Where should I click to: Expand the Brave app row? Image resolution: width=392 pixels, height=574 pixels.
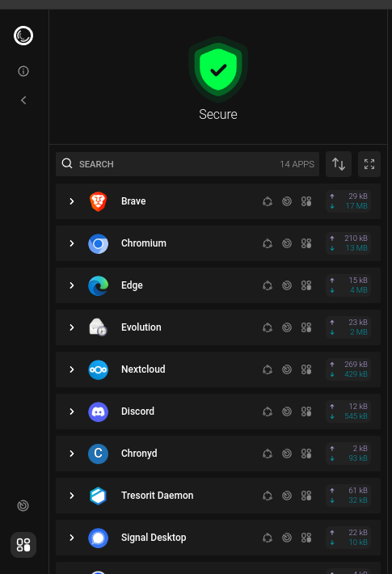click(72, 201)
